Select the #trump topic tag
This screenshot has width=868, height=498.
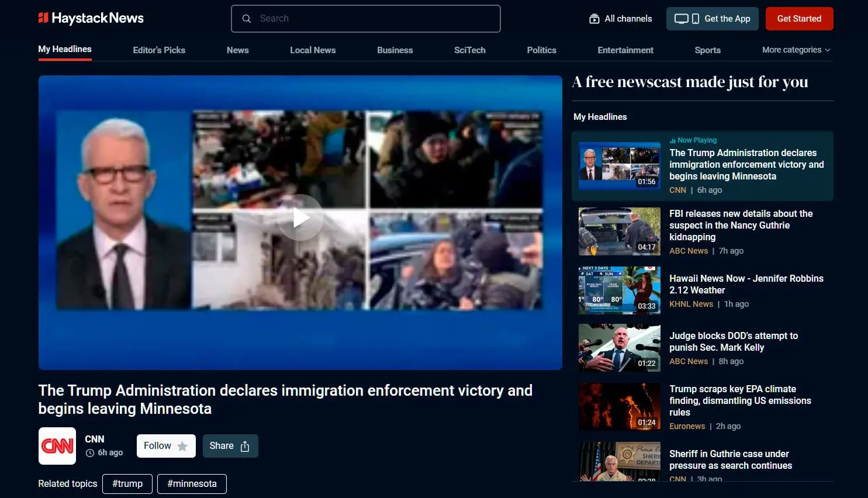point(127,484)
